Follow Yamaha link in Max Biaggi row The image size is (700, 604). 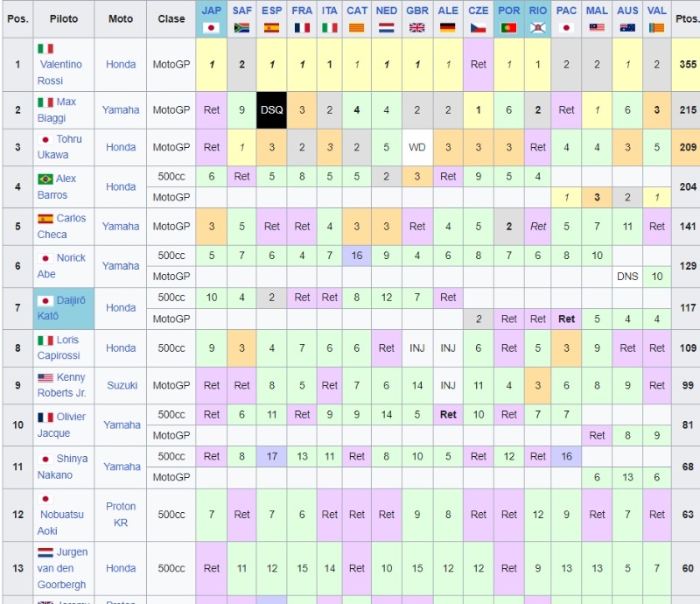point(121,110)
